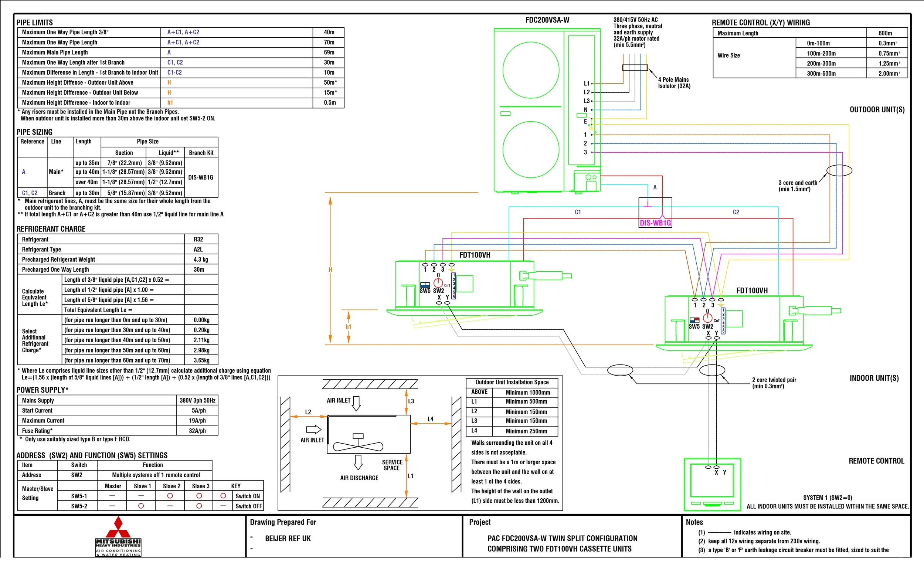Image resolution: width=924 pixels, height=570 pixels.
Task: Click the orange H height dimension label
Action: pos(330,269)
